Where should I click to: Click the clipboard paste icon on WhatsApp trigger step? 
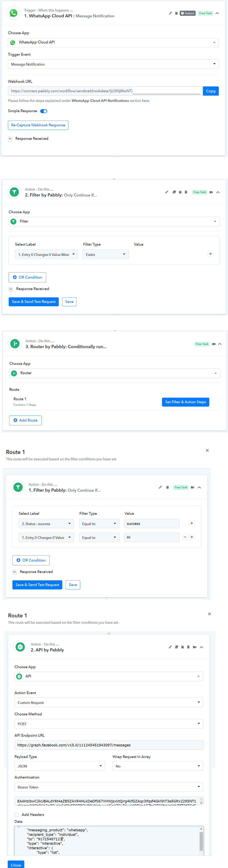pyautogui.click(x=176, y=13)
